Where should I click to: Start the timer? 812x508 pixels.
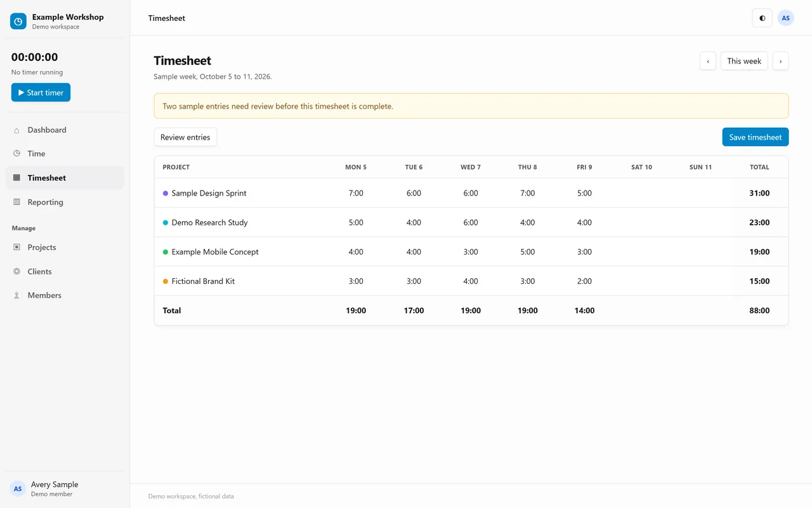pos(41,93)
